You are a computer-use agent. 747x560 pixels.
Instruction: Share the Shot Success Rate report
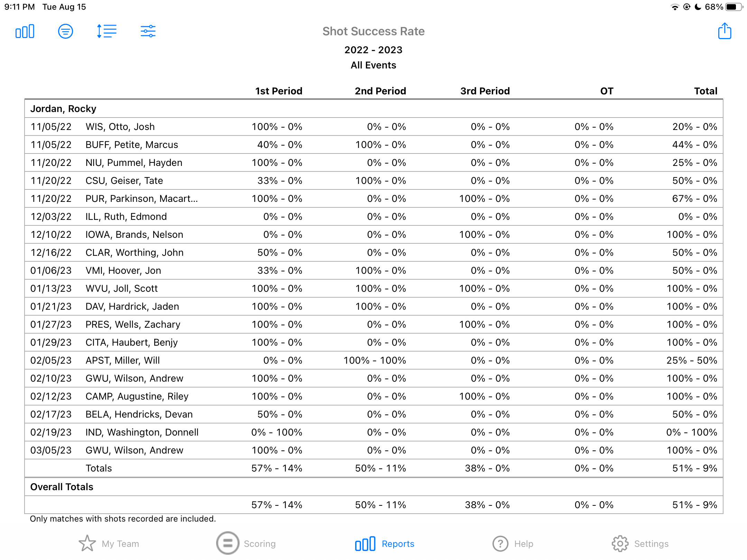[725, 31]
